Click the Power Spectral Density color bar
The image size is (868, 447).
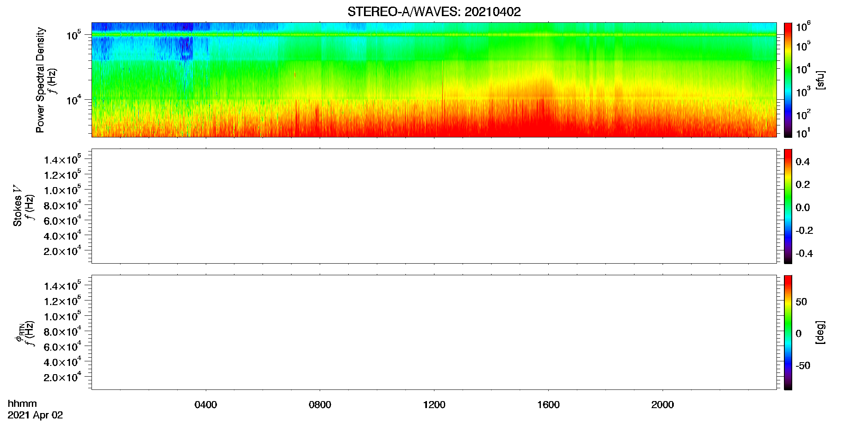[788, 80]
